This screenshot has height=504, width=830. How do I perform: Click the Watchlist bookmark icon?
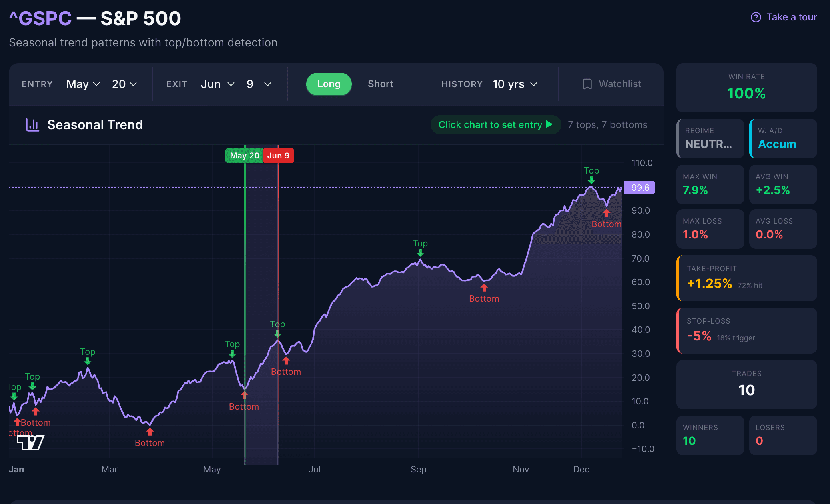click(x=587, y=84)
